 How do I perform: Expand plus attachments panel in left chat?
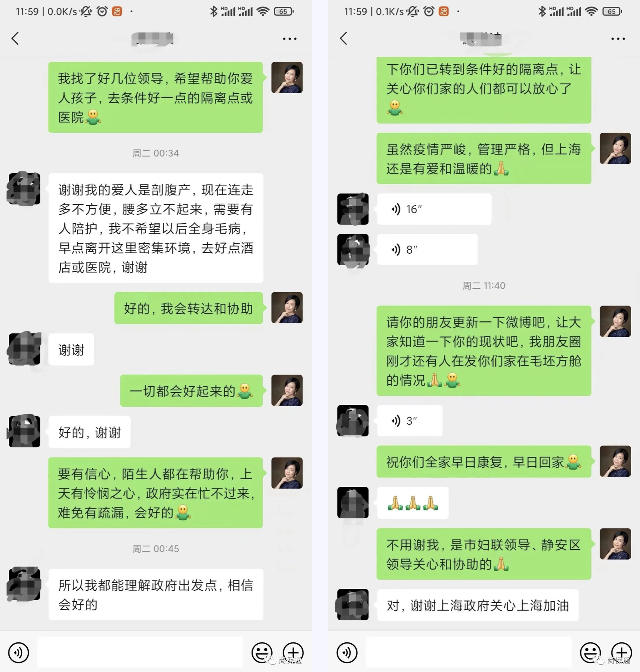point(293,653)
